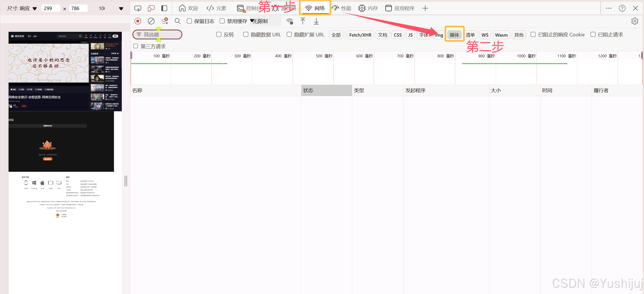The image size is (644, 294).
Task: Click the inspect element picker icon
Action: 138,8
